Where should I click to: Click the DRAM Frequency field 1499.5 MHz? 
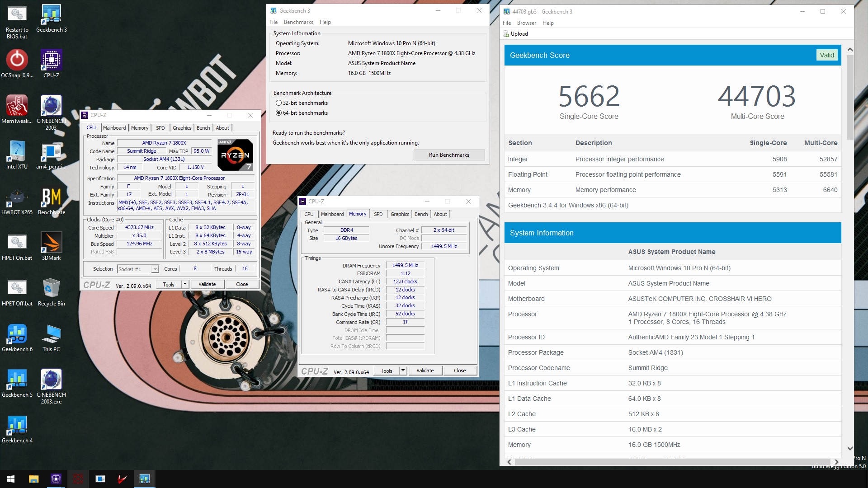[405, 266]
